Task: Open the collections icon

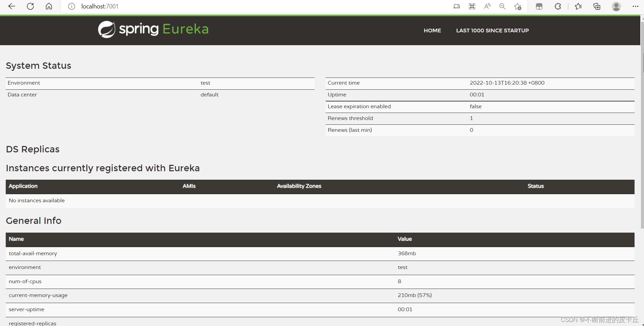Action: pyautogui.click(x=597, y=6)
